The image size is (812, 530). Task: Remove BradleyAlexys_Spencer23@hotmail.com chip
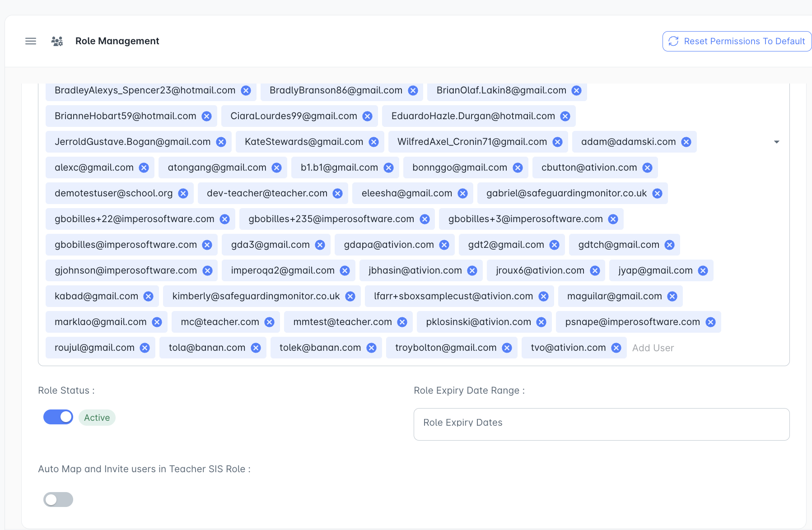coord(246,91)
